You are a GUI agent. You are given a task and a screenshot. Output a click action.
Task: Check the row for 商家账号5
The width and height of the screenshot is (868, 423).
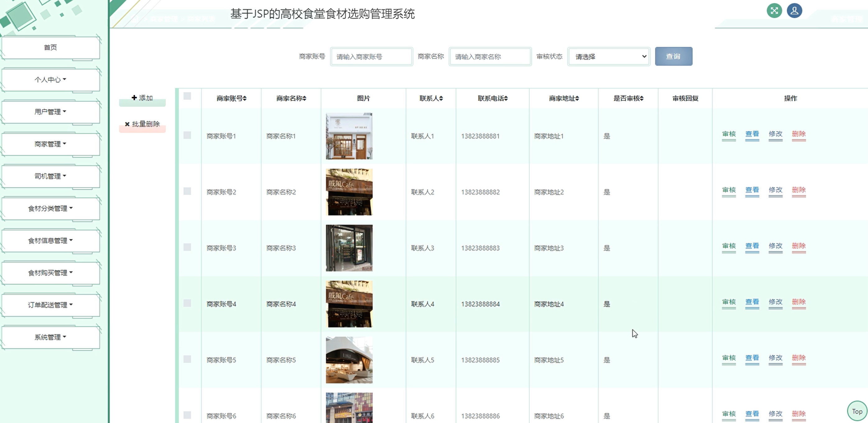tap(187, 359)
